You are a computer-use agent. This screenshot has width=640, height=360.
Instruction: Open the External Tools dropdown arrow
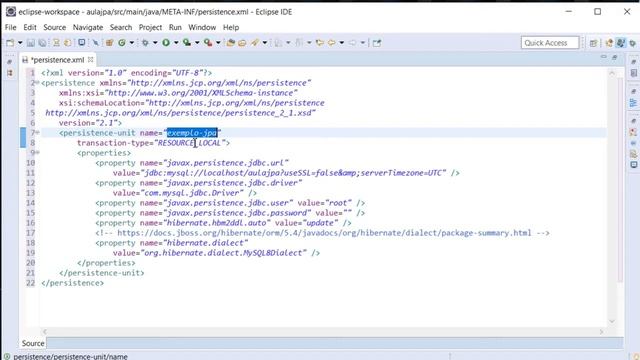[218, 42]
